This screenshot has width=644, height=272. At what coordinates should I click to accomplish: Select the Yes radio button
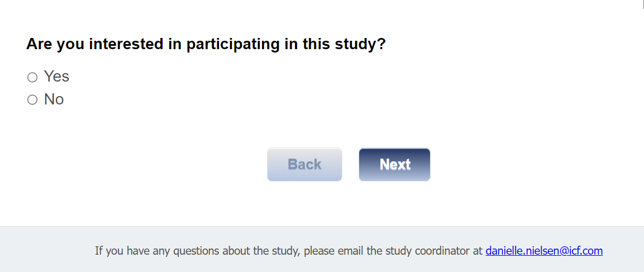coord(32,77)
